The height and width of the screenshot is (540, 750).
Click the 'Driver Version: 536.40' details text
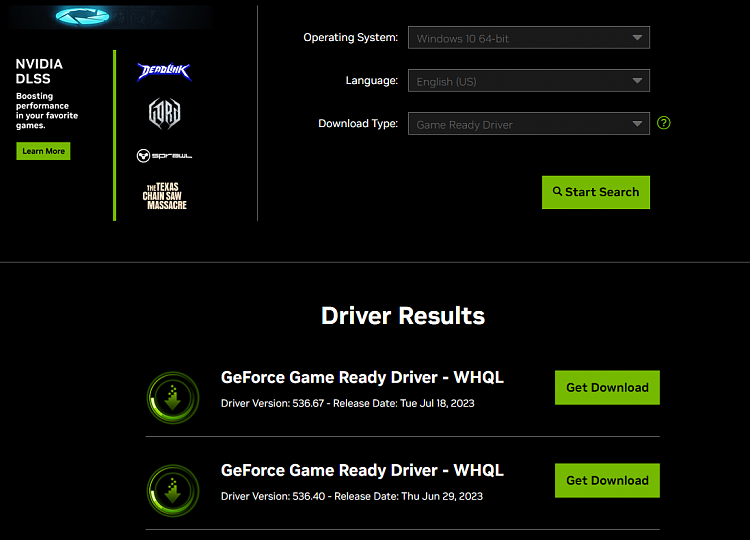(352, 496)
